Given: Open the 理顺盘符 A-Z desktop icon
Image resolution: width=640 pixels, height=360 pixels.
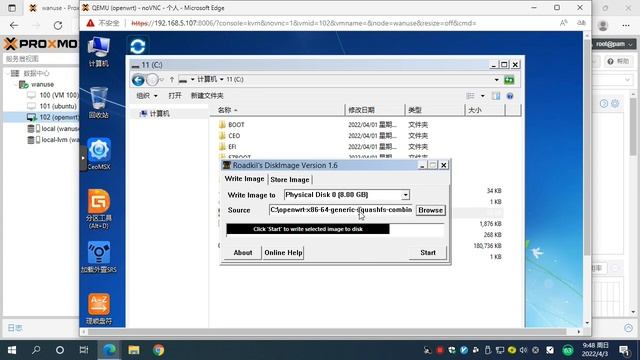Looking at the screenshot, I should (x=99, y=309).
